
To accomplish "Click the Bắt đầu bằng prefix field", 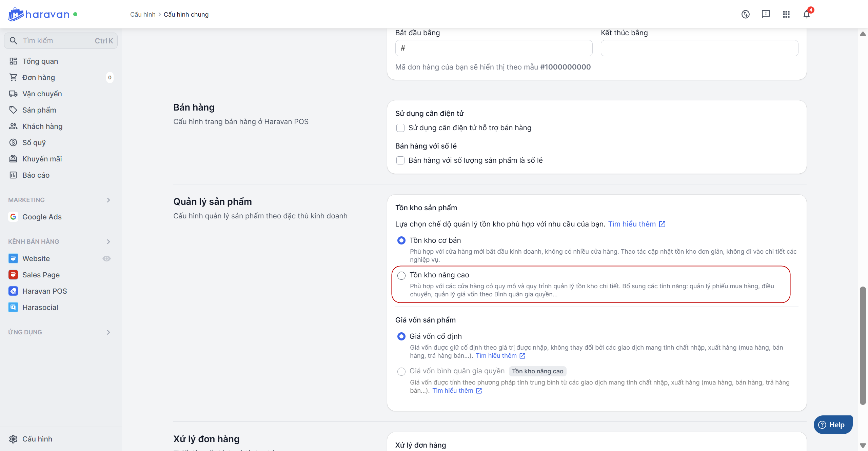I will point(494,48).
